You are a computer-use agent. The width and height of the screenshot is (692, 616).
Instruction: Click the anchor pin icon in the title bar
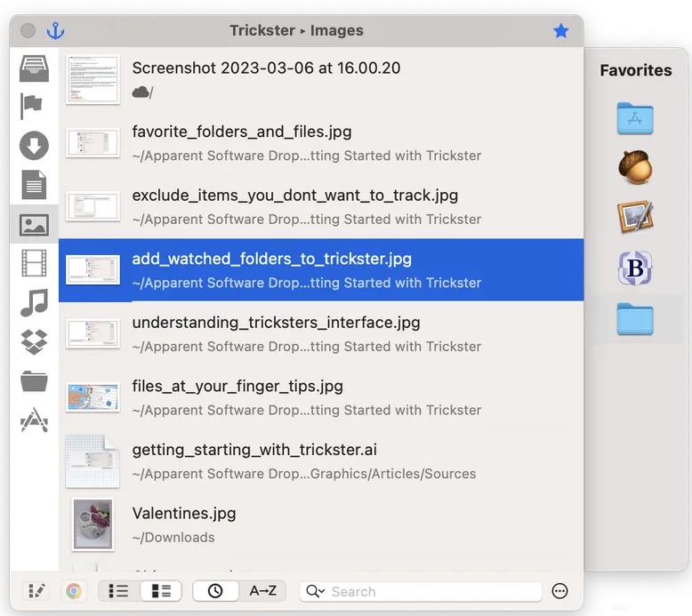[x=56, y=31]
